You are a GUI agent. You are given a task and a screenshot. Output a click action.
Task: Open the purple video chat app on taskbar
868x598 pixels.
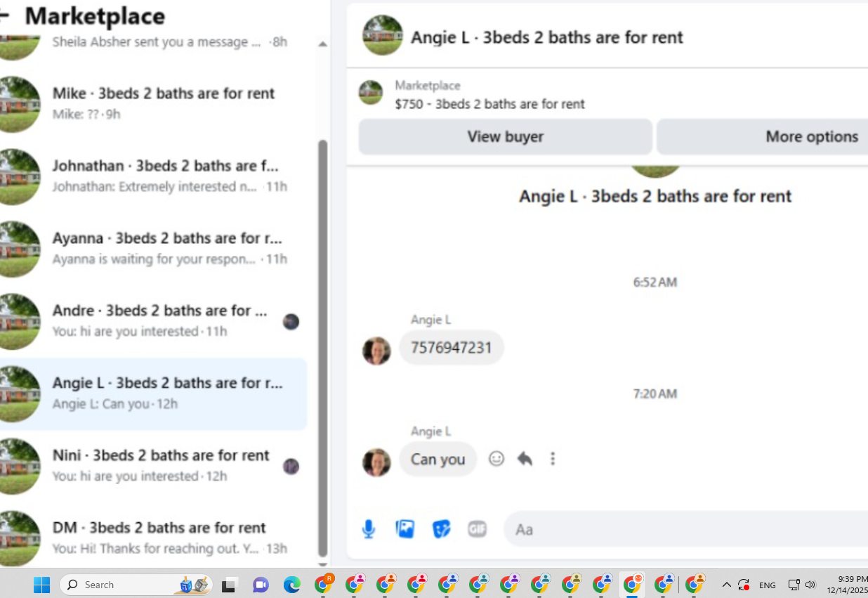(x=261, y=585)
